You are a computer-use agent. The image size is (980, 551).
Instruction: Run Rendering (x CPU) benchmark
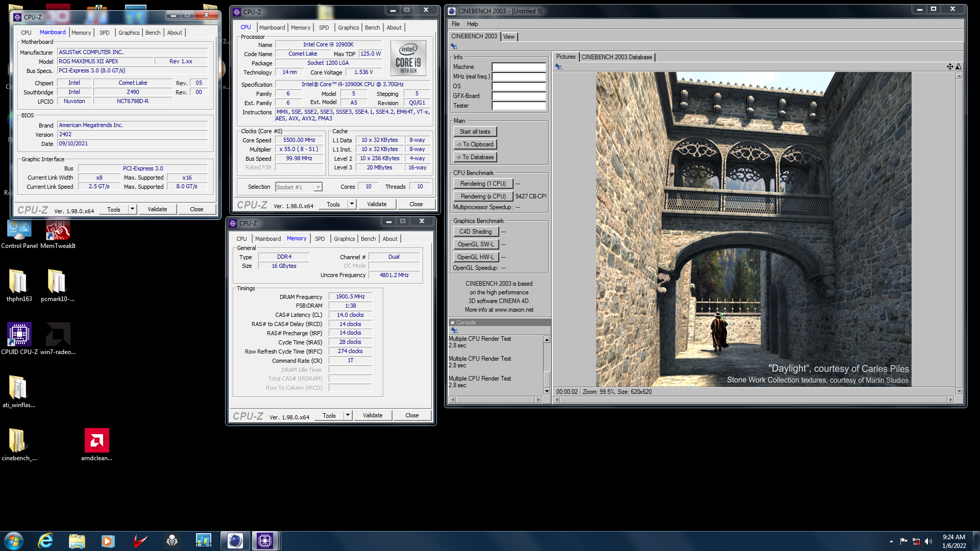pos(483,196)
